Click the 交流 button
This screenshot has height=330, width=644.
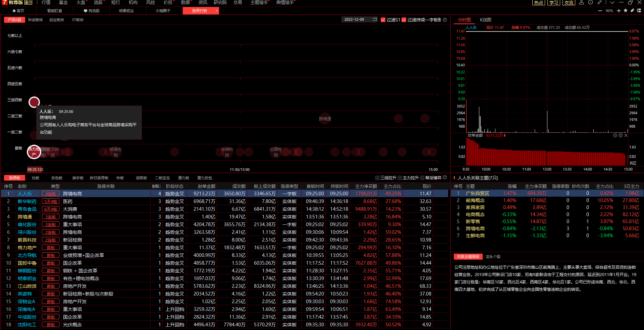tap(569, 2)
